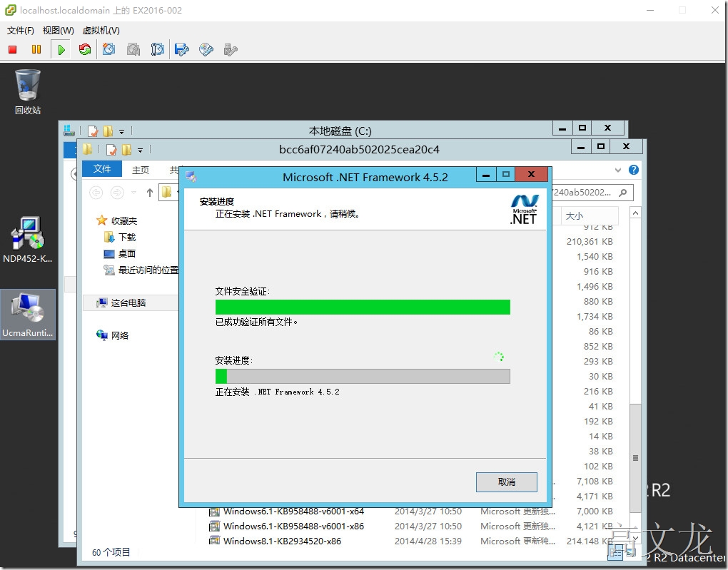Image resolution: width=728 pixels, height=570 pixels.
Task: Open the 文件(F) menu
Action: tap(21, 31)
